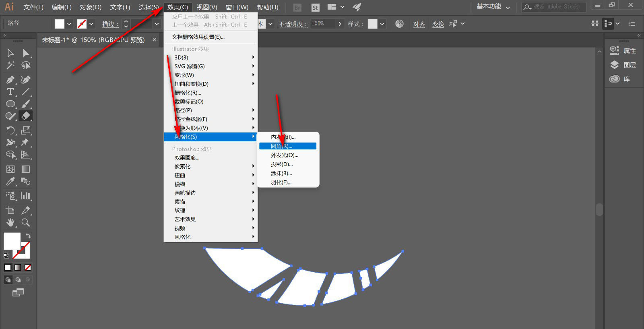Click the 对齐 align button
The width and height of the screenshot is (644, 329).
pyautogui.click(x=419, y=24)
